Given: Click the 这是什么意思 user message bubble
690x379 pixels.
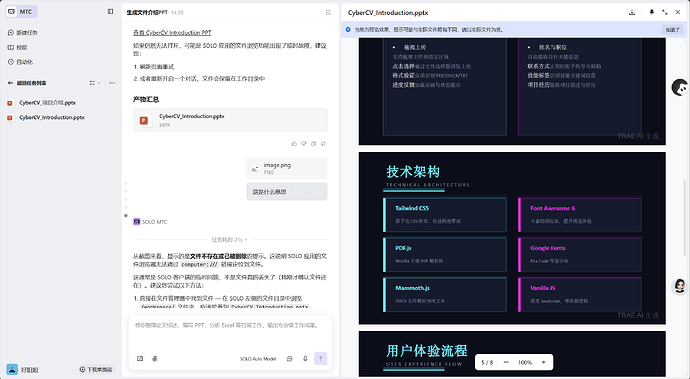Looking at the screenshot, I should [286, 192].
